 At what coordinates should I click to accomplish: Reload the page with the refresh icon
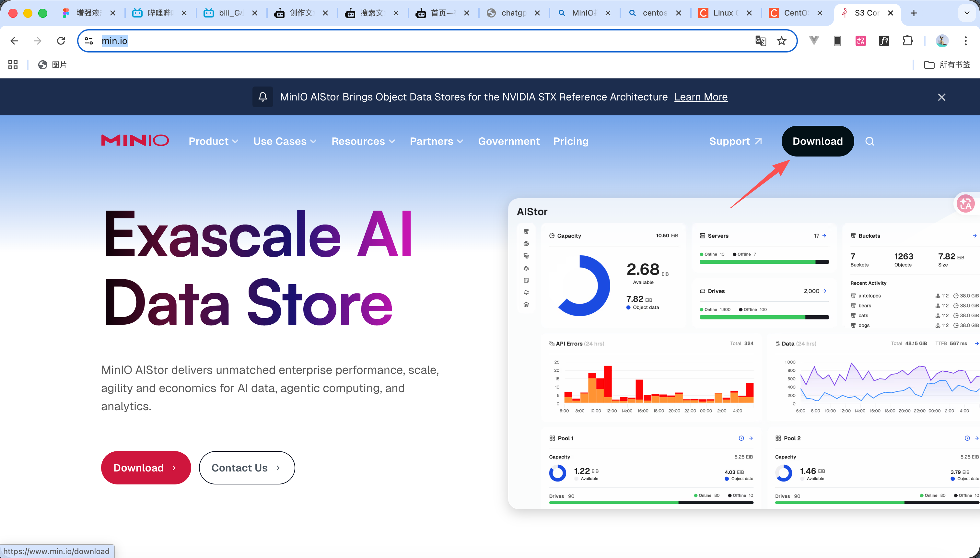(61, 41)
